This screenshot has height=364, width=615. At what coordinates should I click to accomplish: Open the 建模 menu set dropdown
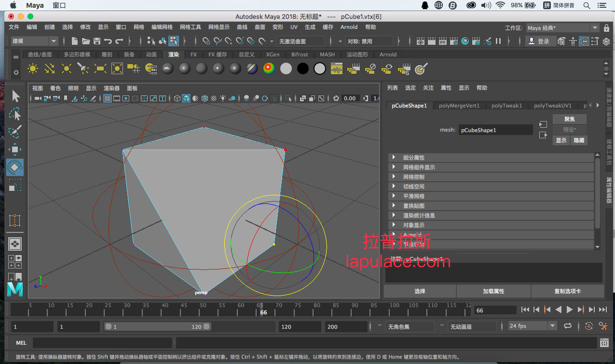pos(34,41)
